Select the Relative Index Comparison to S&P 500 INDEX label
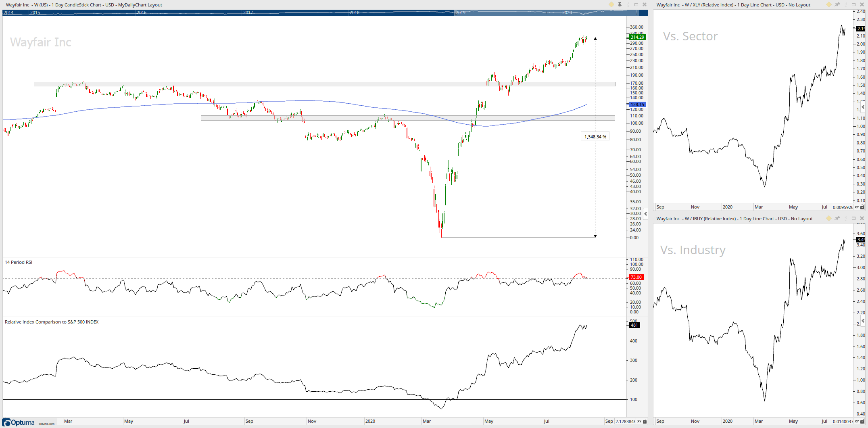The width and height of the screenshot is (868, 428). (52, 322)
